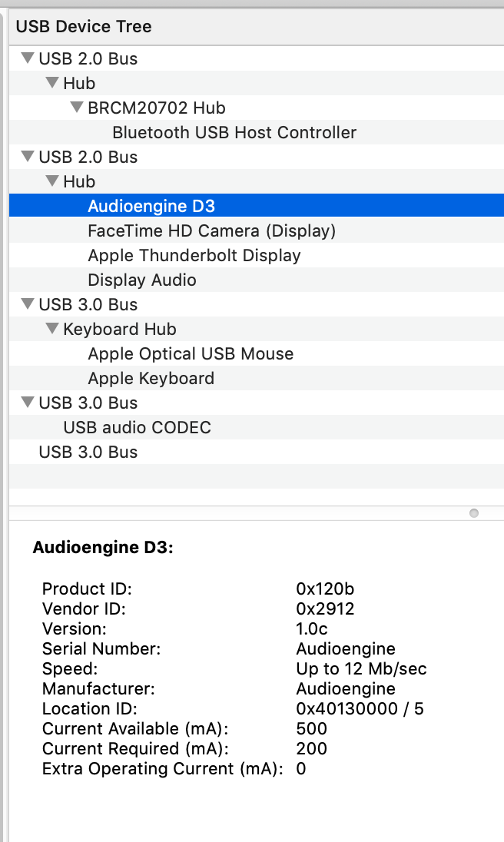This screenshot has height=842, width=504.
Task: Collapse the USB 3.0 Bus containing Keyboard Hub
Action: [28, 304]
